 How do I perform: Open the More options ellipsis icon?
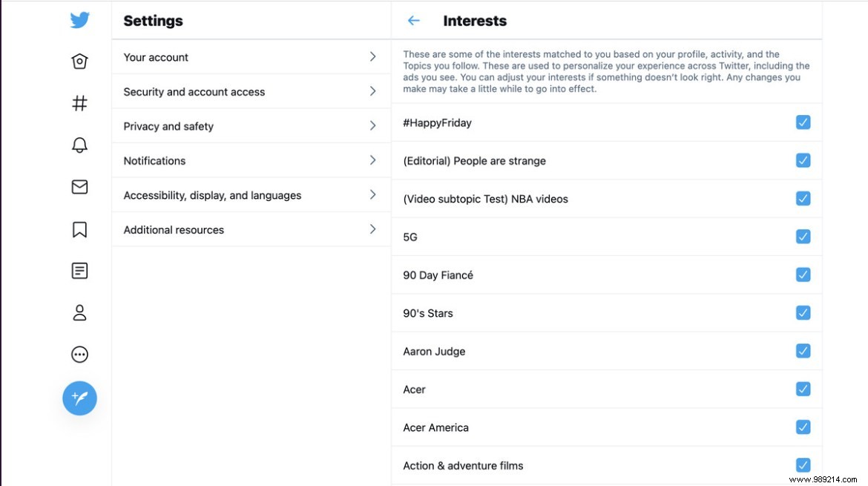click(79, 355)
